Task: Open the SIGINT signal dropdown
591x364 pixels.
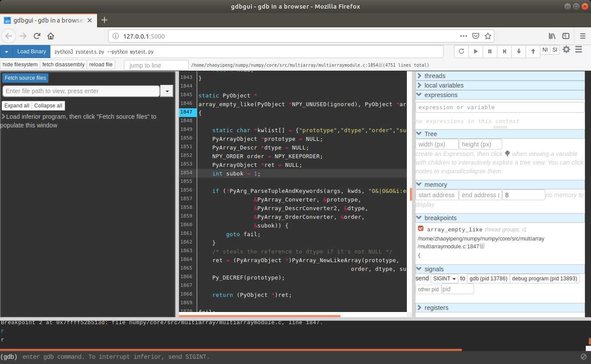Action: pos(445,279)
